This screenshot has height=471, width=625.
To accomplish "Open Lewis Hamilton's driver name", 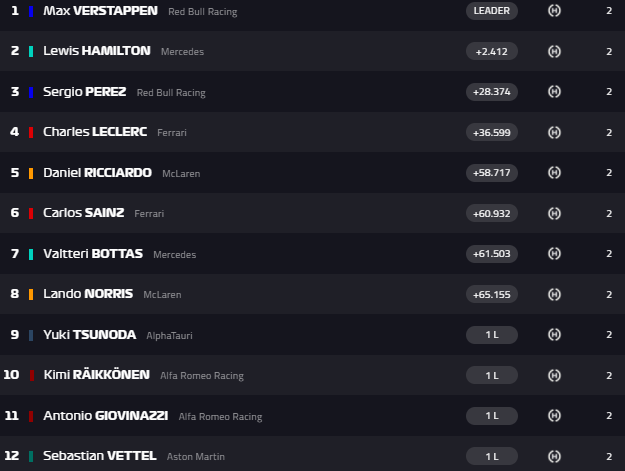I will click(97, 51).
